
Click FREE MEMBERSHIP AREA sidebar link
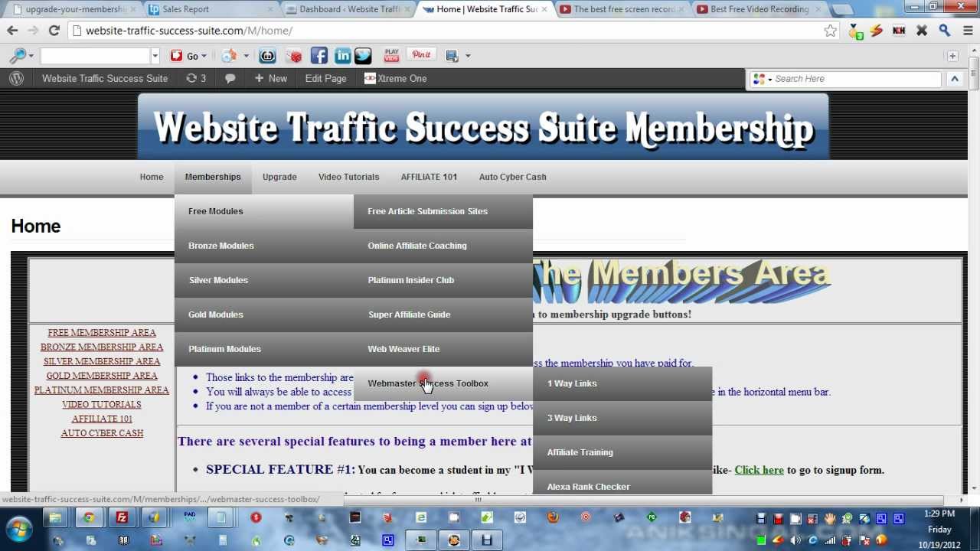tap(102, 333)
